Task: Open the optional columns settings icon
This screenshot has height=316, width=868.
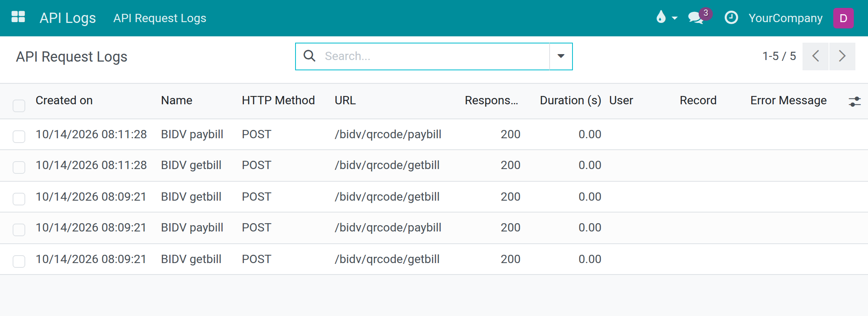Action: click(855, 102)
